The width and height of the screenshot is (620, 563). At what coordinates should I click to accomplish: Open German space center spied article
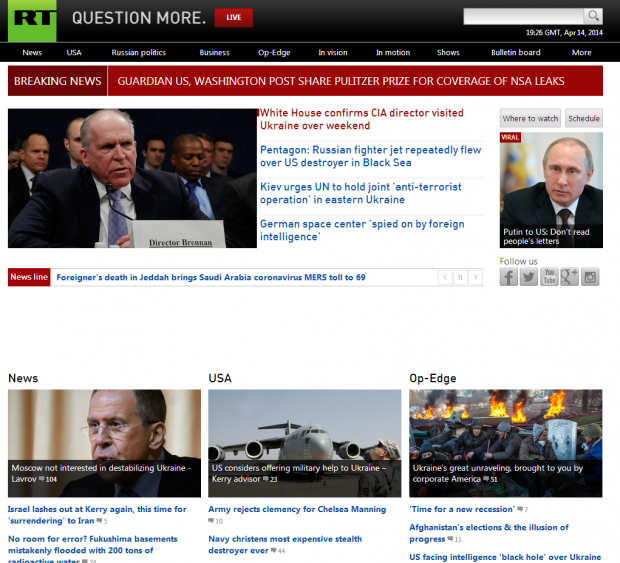362,230
